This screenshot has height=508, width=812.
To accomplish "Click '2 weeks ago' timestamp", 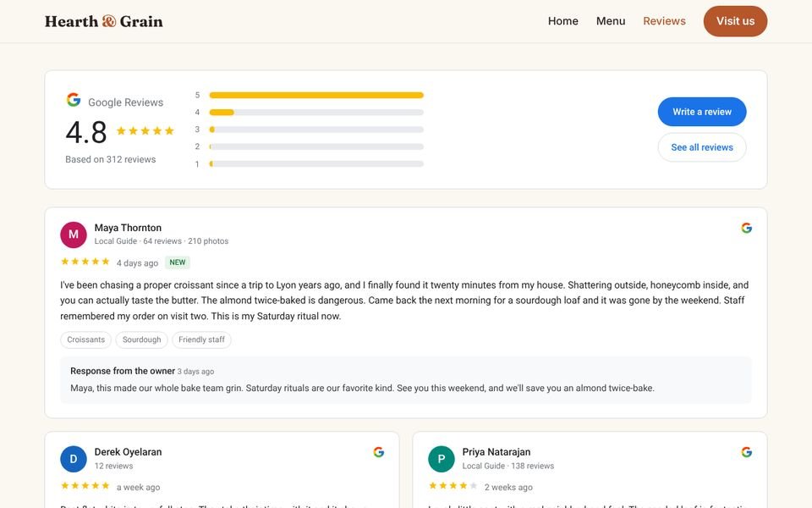I will click(508, 488).
